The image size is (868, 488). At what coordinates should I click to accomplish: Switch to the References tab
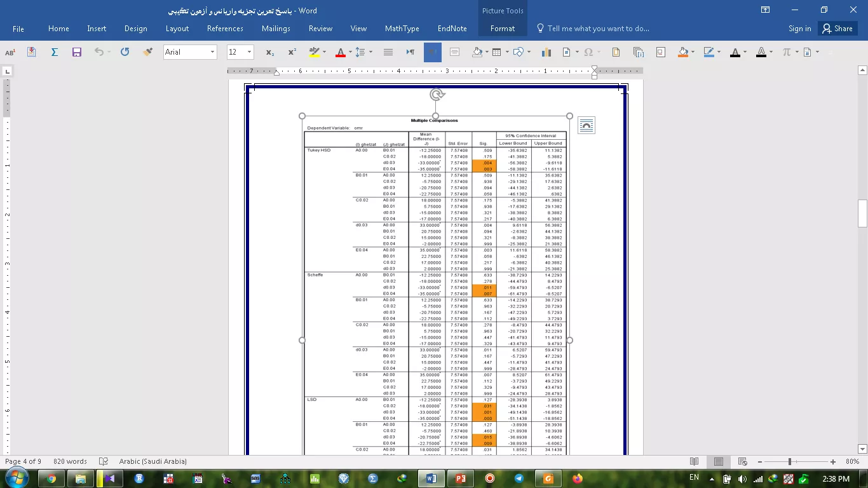225,29
